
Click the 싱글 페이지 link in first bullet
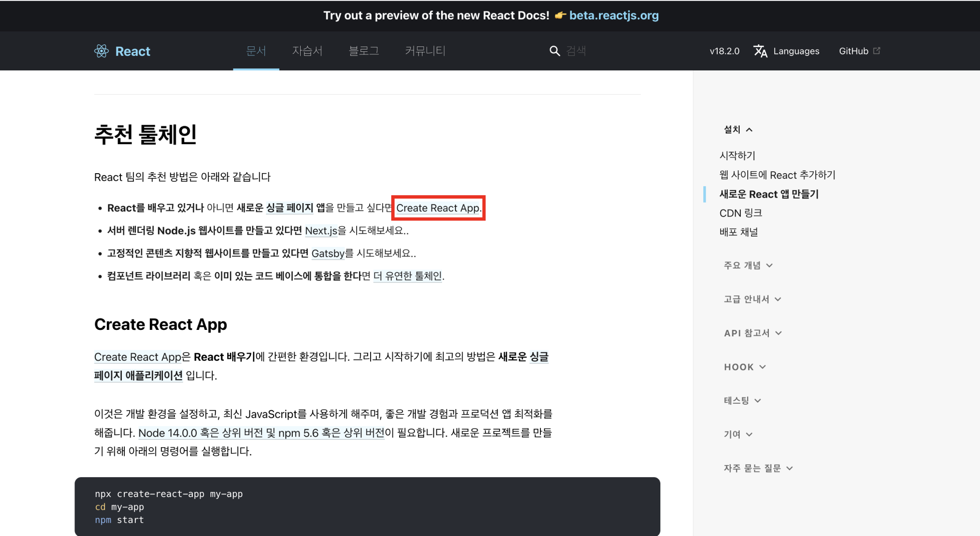[x=289, y=208]
